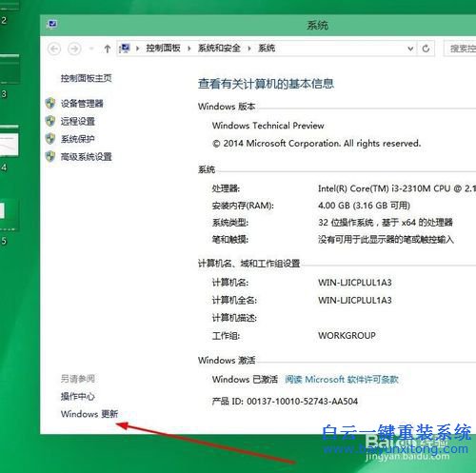Refresh the address bar location
This screenshot has width=476, height=473.
pyautogui.click(x=426, y=49)
